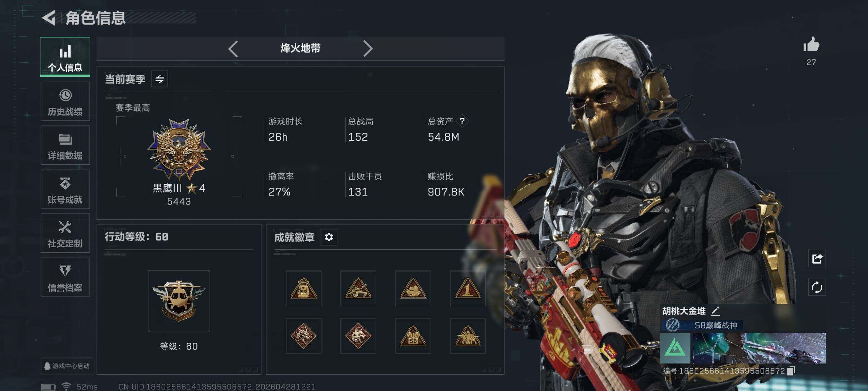Open the 烽火地带 mode selector title
Viewport: 868px width, 391px height.
pyautogui.click(x=300, y=48)
